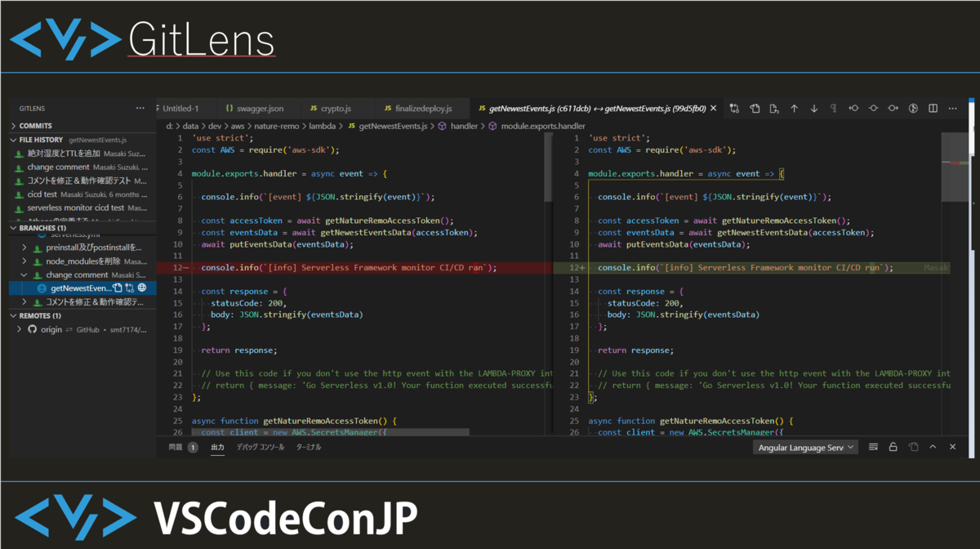
Task: Click clear output list icon in panel
Action: click(x=873, y=447)
